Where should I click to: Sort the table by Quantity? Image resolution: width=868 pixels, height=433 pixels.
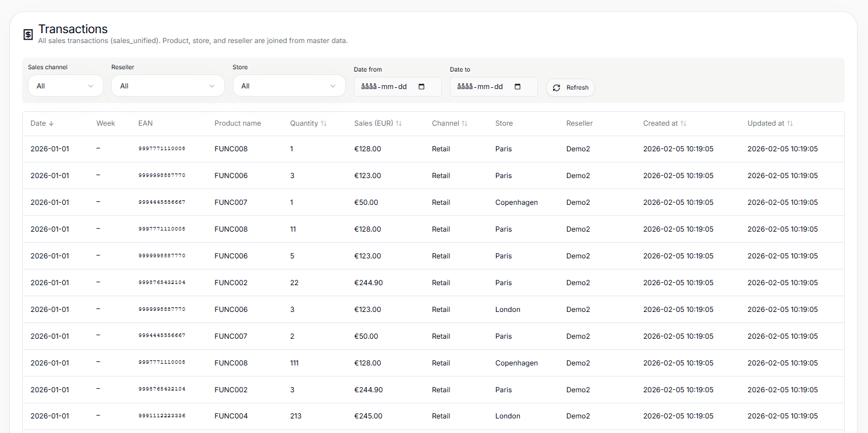pos(323,123)
